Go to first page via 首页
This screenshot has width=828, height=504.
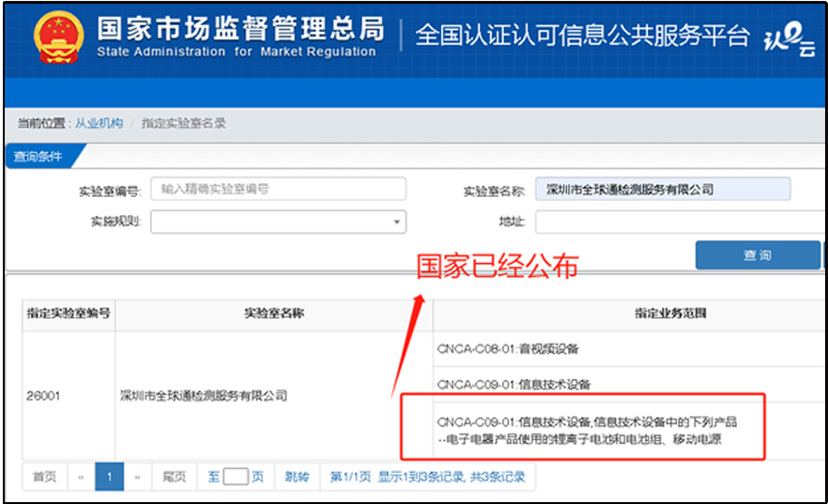point(44,477)
